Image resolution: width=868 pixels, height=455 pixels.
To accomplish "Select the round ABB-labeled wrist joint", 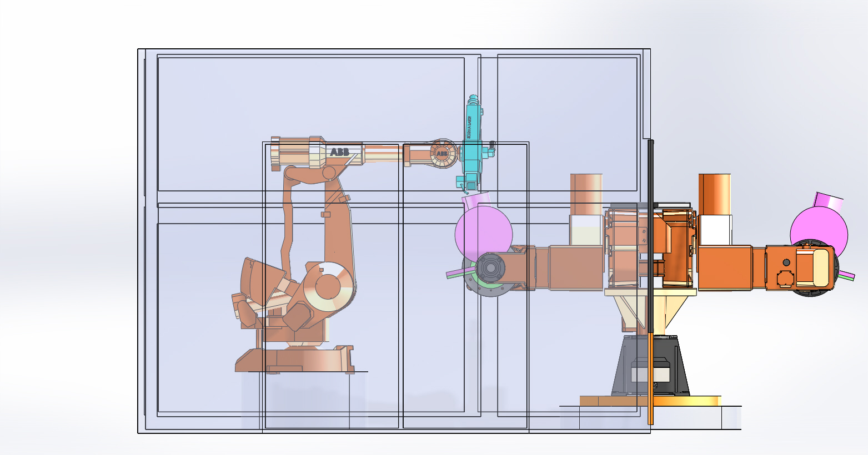I will [442, 153].
